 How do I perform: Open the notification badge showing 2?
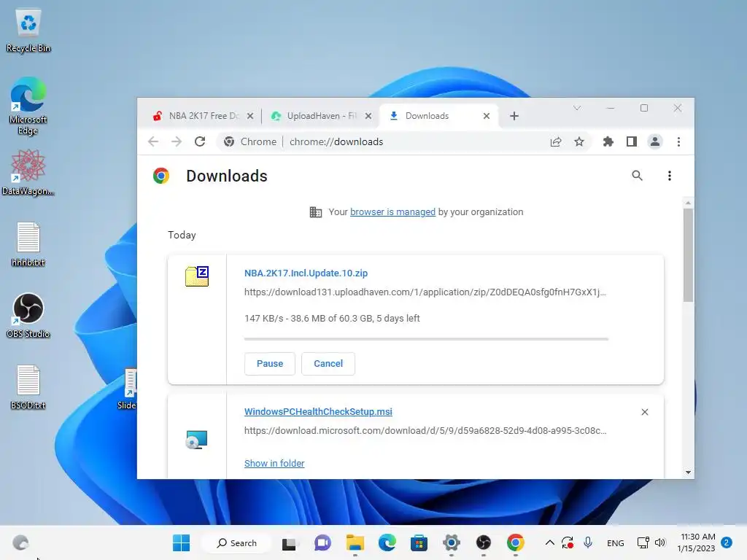point(727,542)
